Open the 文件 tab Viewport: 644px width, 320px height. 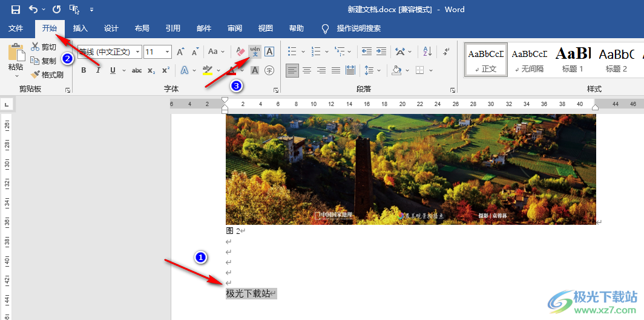[16, 28]
